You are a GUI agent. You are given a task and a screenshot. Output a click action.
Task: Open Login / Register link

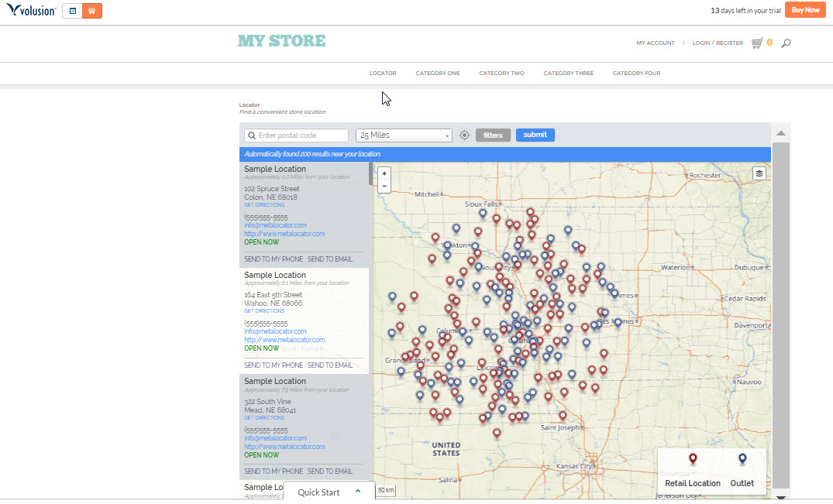[x=718, y=43]
